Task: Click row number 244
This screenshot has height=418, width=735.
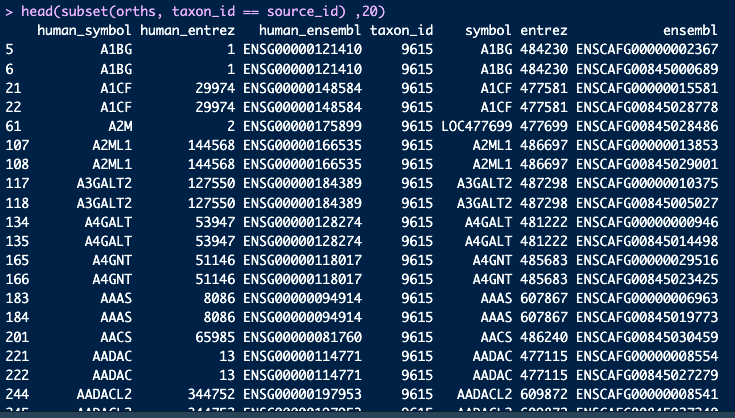Action: click(x=17, y=394)
